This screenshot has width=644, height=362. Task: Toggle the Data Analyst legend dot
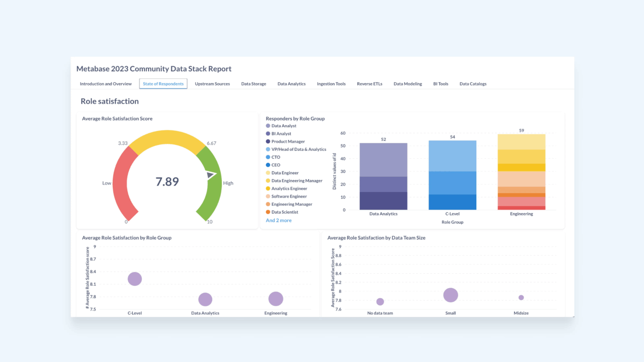(268, 126)
